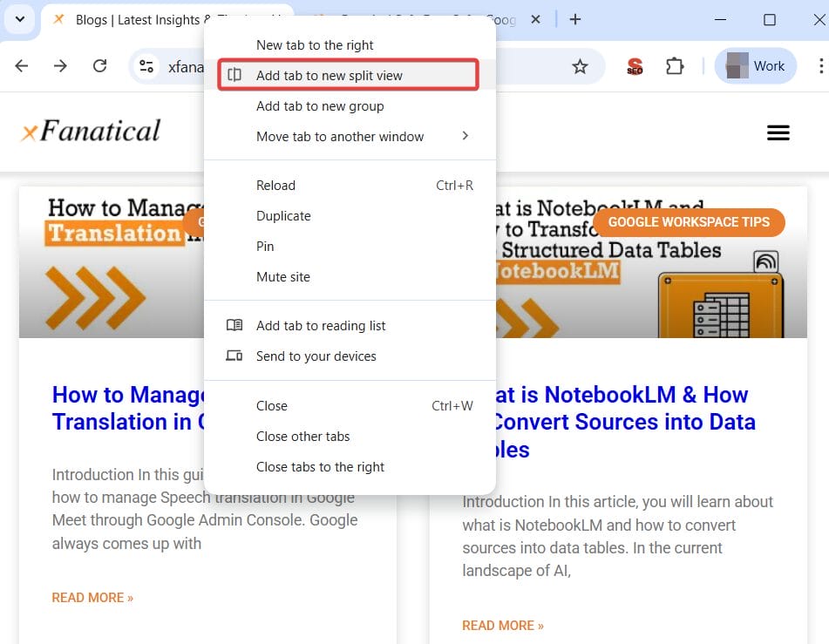This screenshot has height=644, width=829.
Task: Click the GOOGLE WORKSPACE TIPS category button
Action: pos(688,222)
